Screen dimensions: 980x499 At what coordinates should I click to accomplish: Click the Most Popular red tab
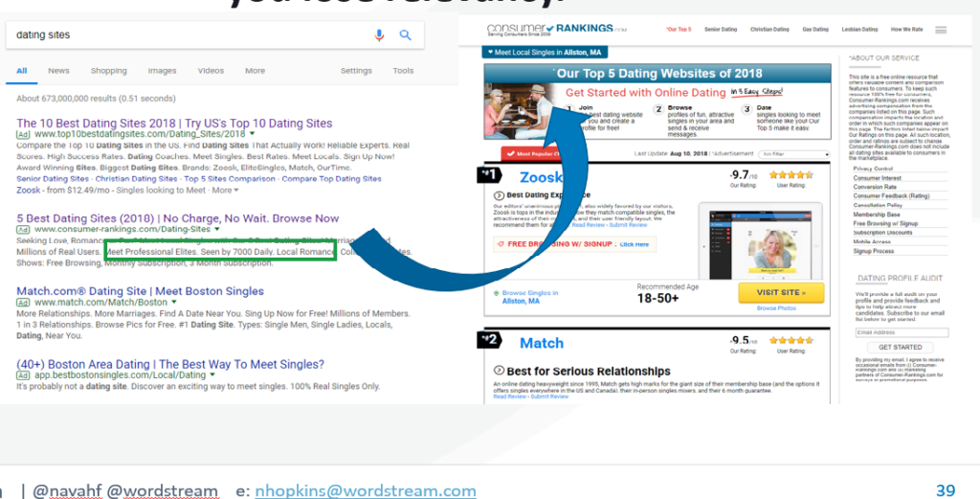532,153
